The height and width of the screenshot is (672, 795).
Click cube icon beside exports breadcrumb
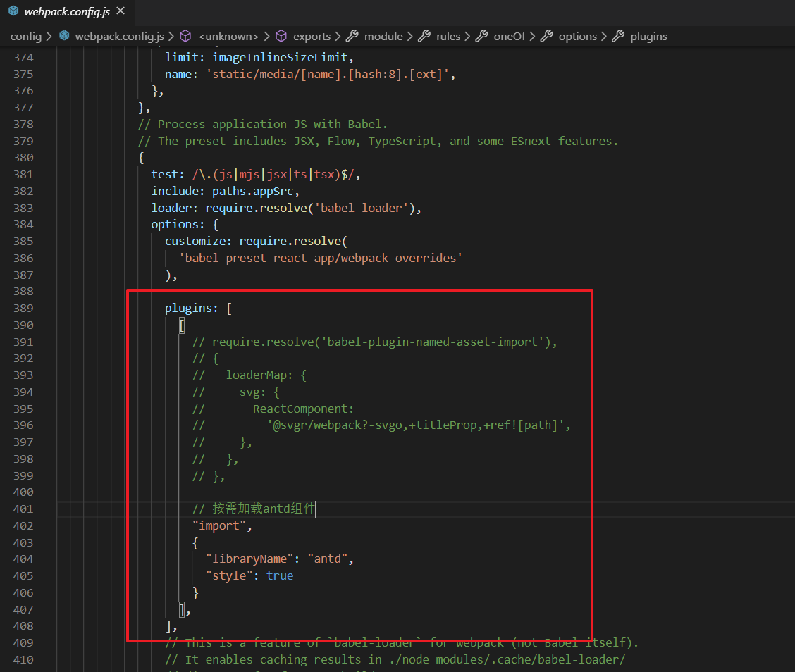[281, 36]
